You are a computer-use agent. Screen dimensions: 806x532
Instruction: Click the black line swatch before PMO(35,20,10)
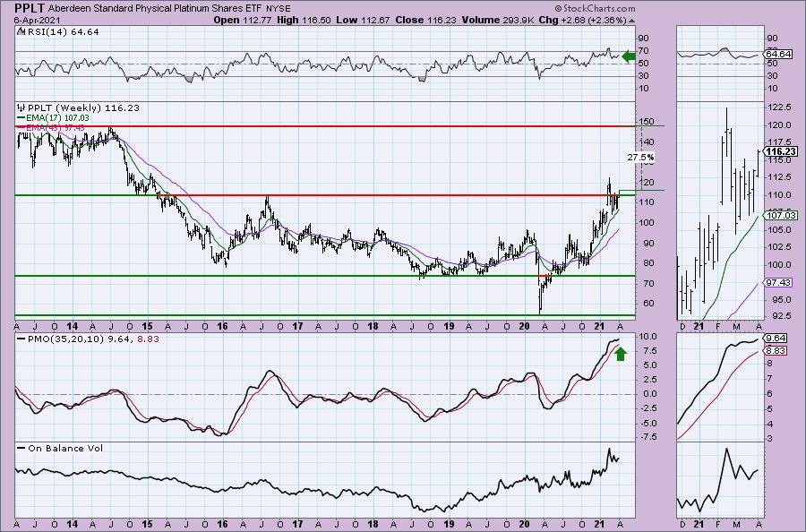coord(21,339)
